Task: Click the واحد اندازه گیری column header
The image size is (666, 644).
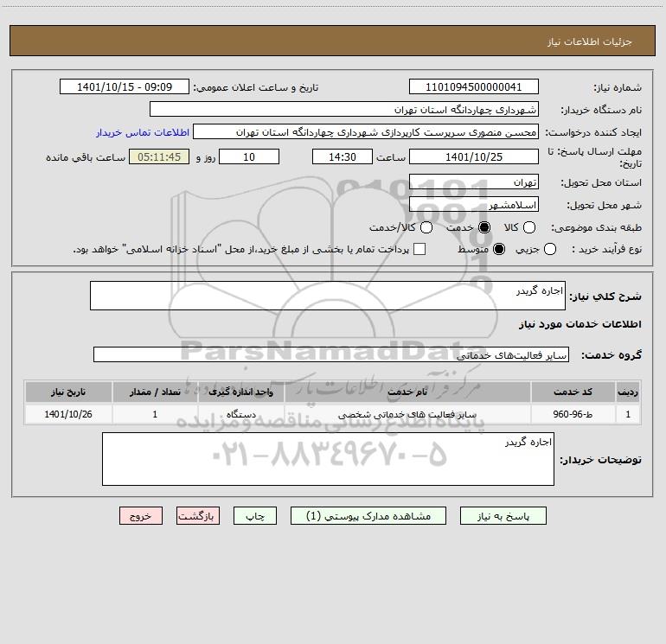Action: pos(240,392)
